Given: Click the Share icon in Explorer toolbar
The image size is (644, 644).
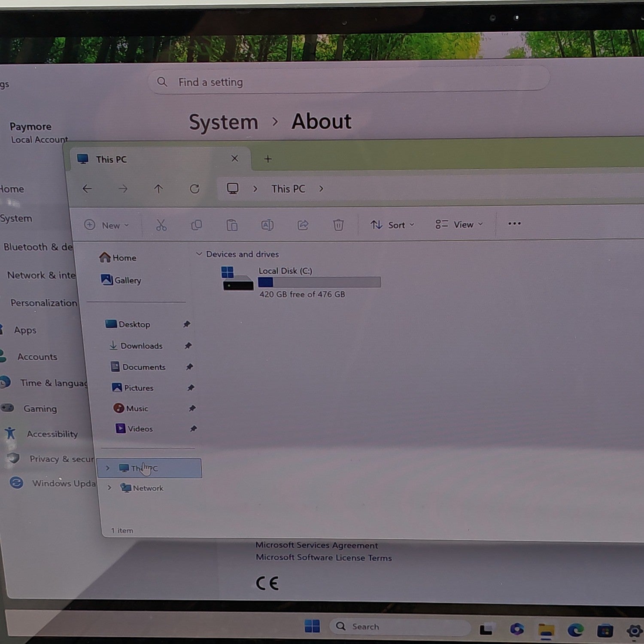Looking at the screenshot, I should coord(303,225).
